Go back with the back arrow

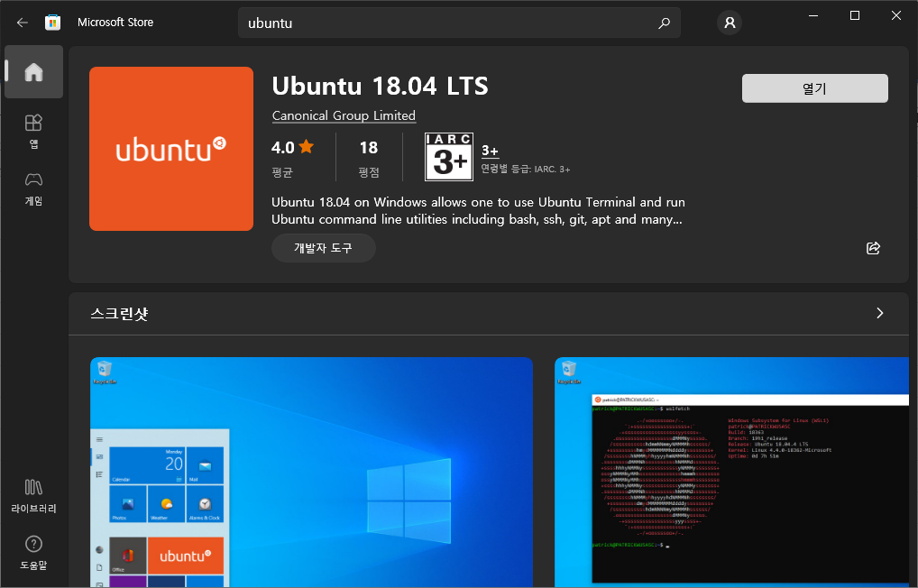[23, 23]
